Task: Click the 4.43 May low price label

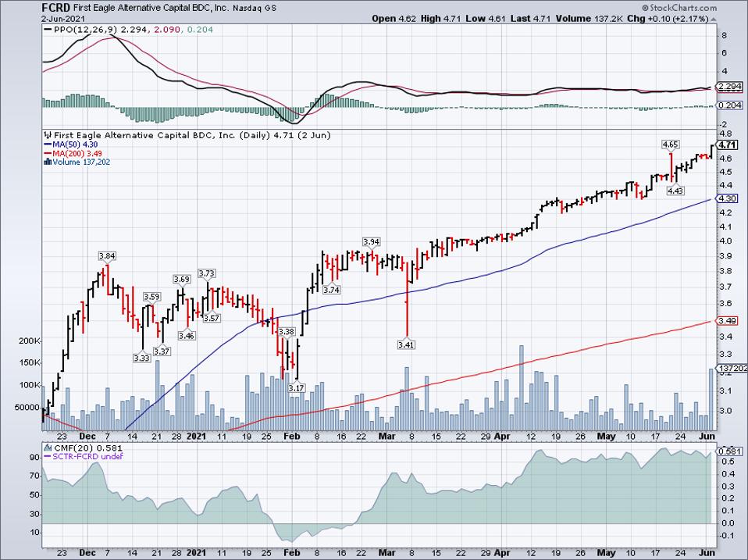Action: coord(675,191)
